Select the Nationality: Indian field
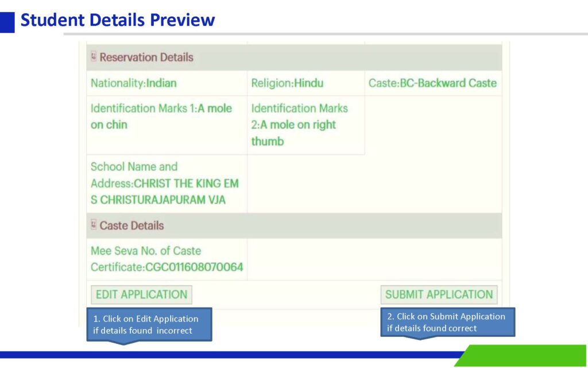The width and height of the screenshot is (588, 368). click(133, 83)
